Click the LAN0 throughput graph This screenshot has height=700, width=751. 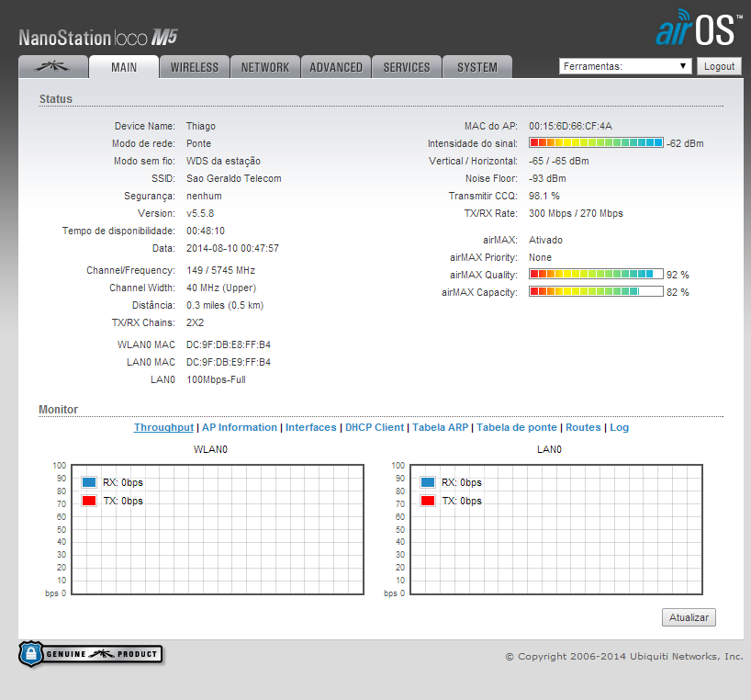pos(556,529)
